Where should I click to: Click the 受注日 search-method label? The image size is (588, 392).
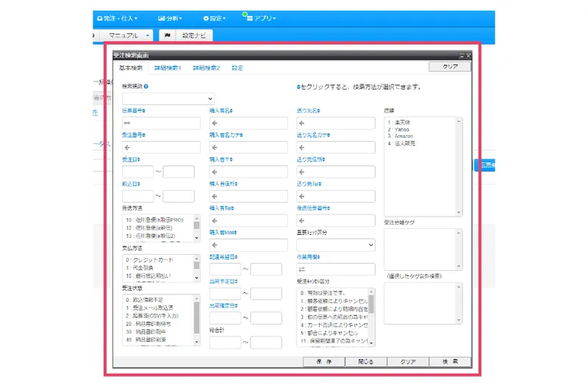131,159
